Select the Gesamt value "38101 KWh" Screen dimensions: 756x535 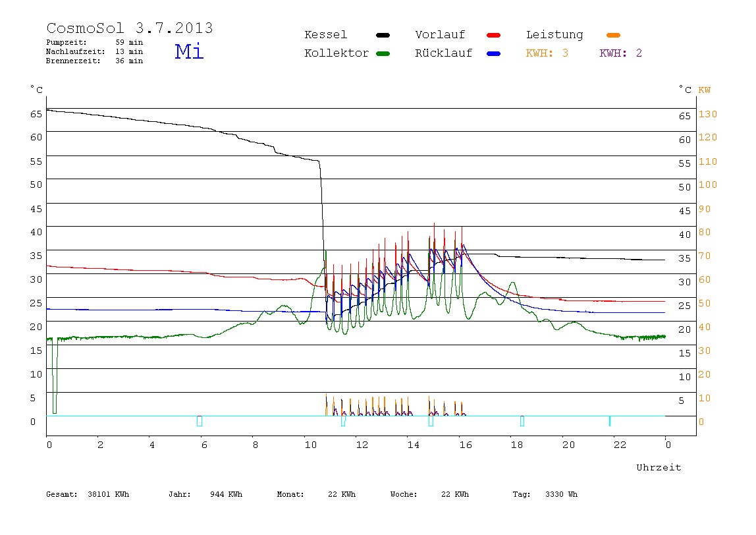pos(109,494)
